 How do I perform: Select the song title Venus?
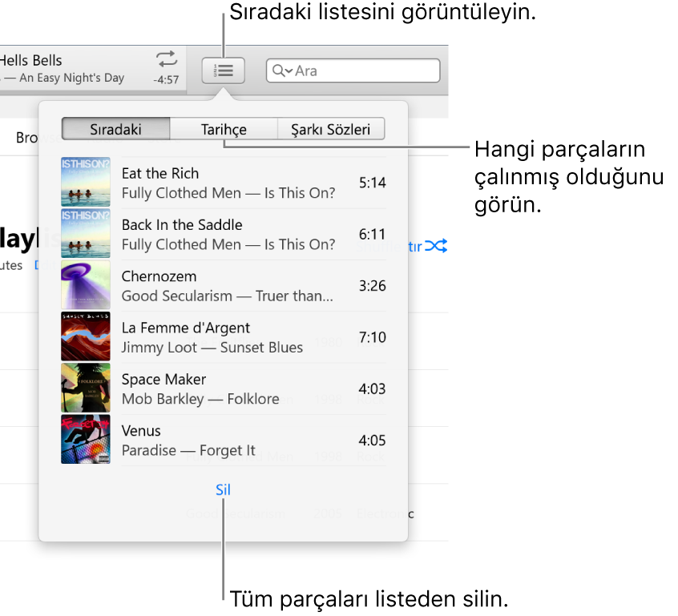pyautogui.click(x=141, y=430)
